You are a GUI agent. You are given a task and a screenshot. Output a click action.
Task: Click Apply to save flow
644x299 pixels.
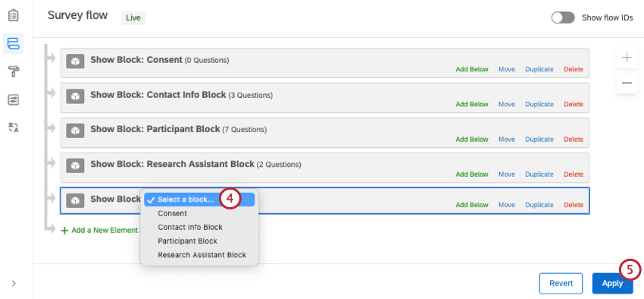pos(612,283)
